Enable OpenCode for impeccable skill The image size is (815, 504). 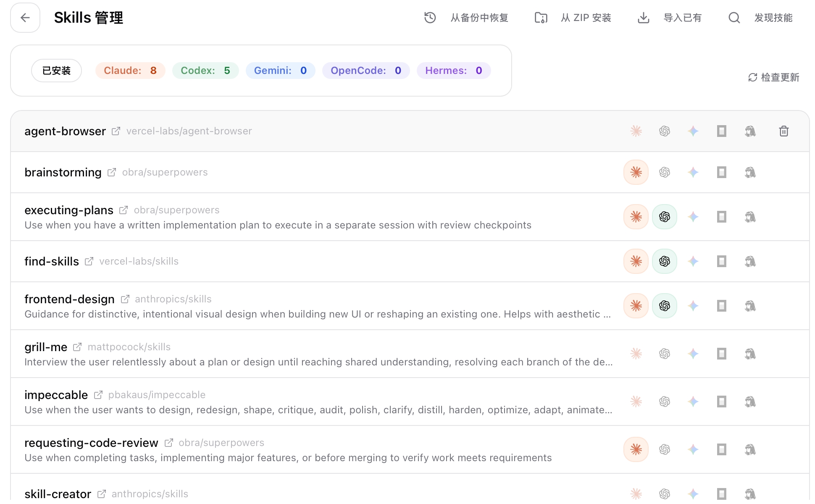[722, 402]
